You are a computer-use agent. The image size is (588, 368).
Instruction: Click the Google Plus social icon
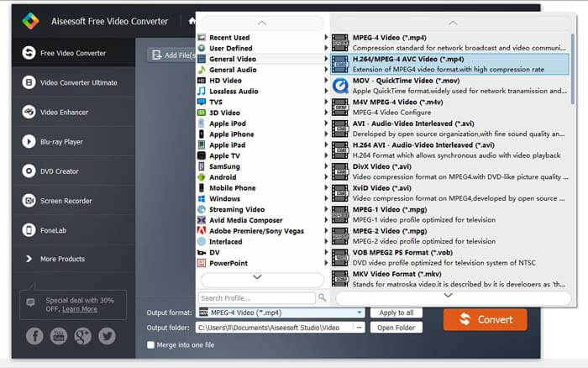83,336
